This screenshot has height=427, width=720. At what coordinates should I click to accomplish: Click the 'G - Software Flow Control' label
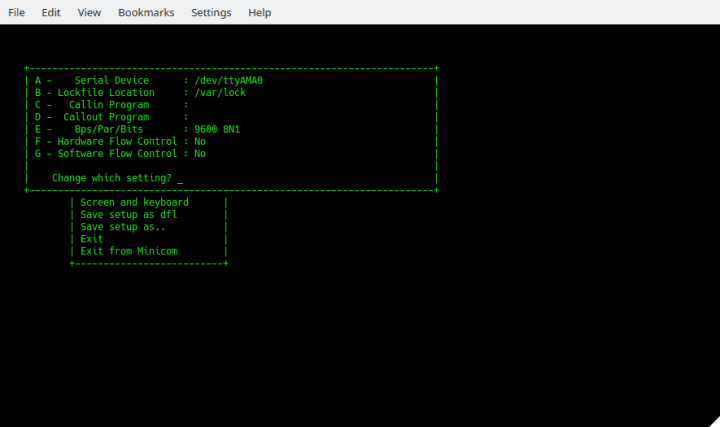(x=106, y=153)
